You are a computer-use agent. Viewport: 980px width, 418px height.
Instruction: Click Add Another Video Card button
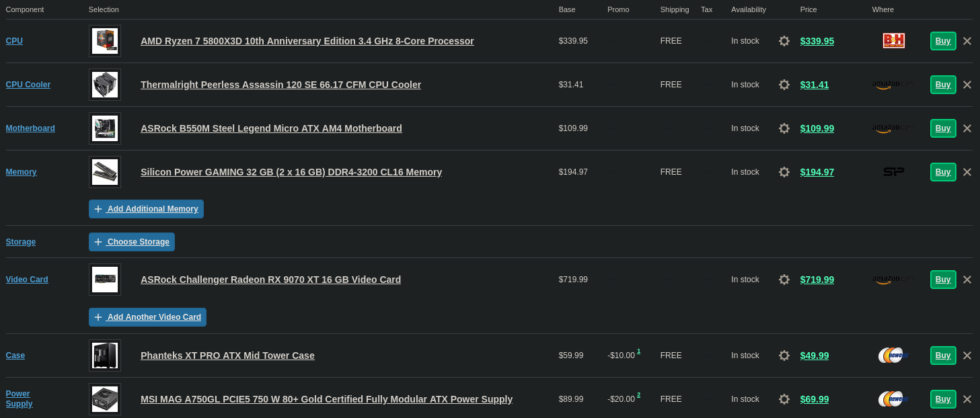[x=147, y=317]
